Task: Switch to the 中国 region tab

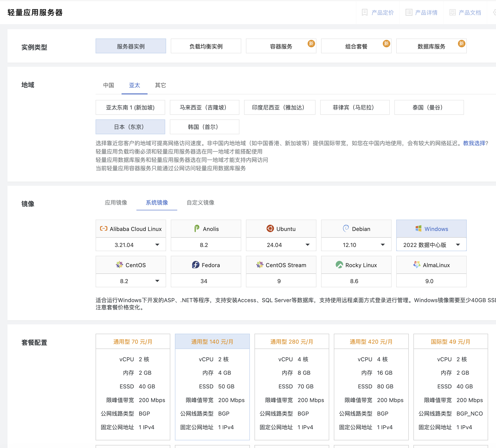Action: [x=109, y=85]
